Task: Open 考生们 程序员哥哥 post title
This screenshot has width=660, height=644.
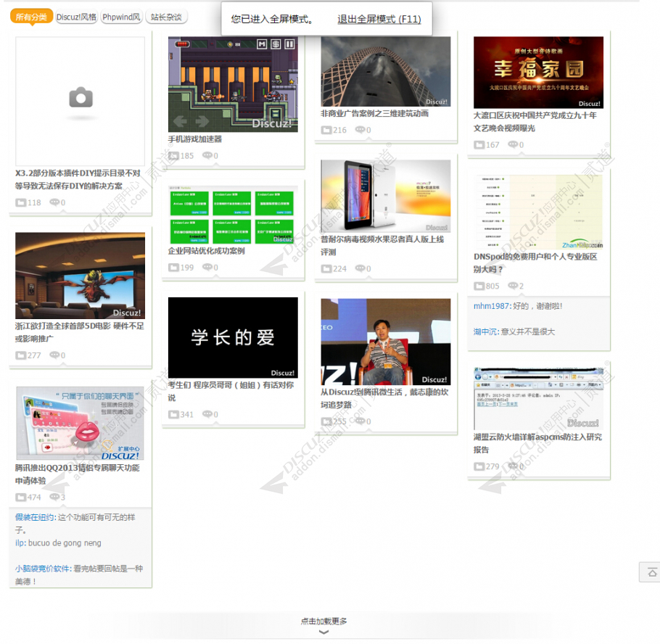Action: point(231,392)
